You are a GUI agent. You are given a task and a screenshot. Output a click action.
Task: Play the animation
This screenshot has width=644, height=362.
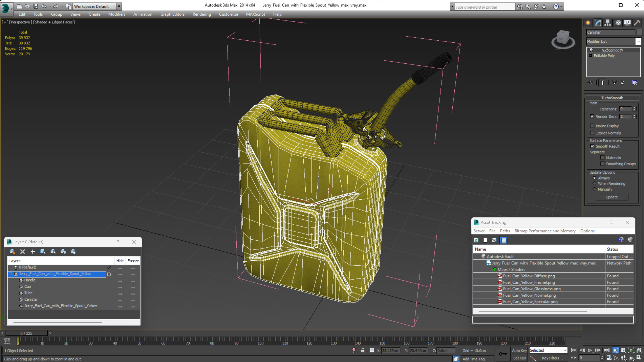click(590, 350)
